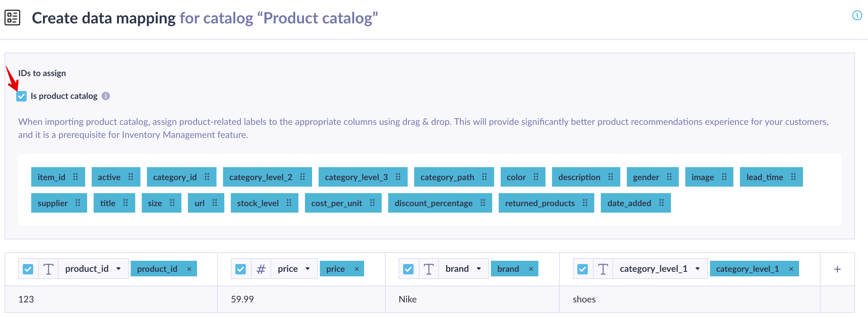Click the text type icon for brand column
The image size is (868, 318).
pos(428,269)
